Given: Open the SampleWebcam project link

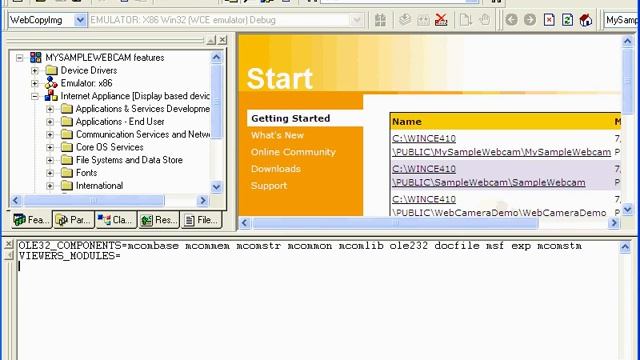Looking at the screenshot, I should [x=489, y=176].
